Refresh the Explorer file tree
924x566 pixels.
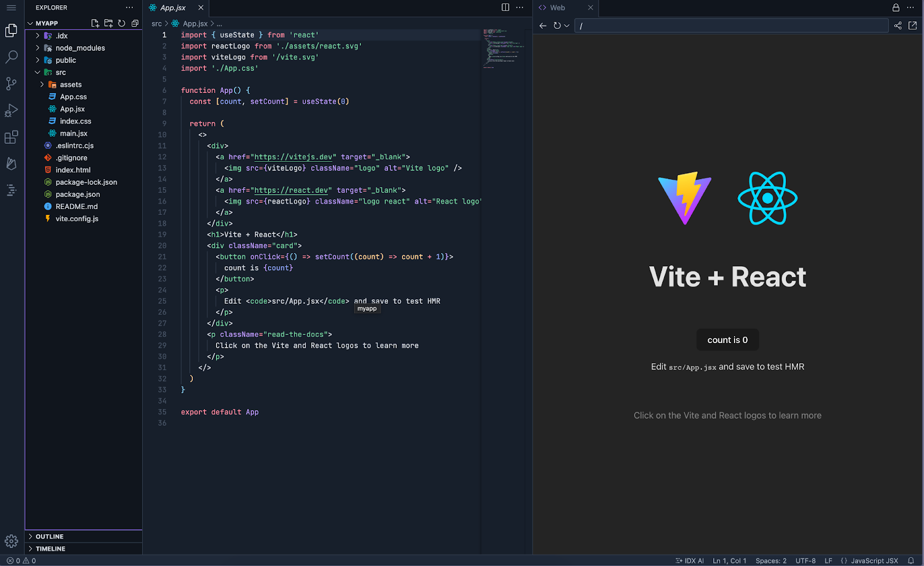click(122, 23)
